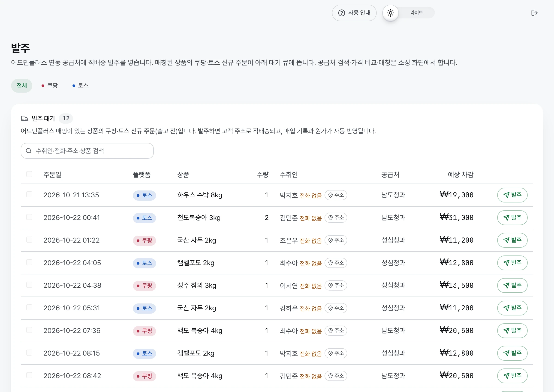Click 발주 for 2026-10-22 08:15 order

(x=512, y=353)
